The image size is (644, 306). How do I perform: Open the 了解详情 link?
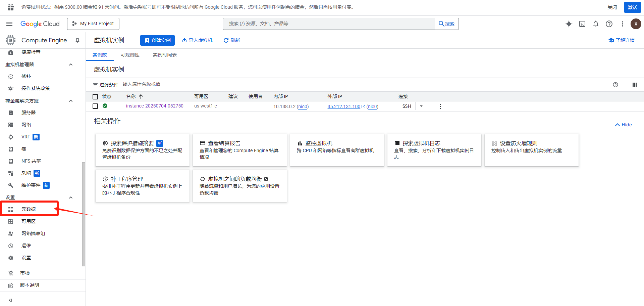[x=622, y=40]
